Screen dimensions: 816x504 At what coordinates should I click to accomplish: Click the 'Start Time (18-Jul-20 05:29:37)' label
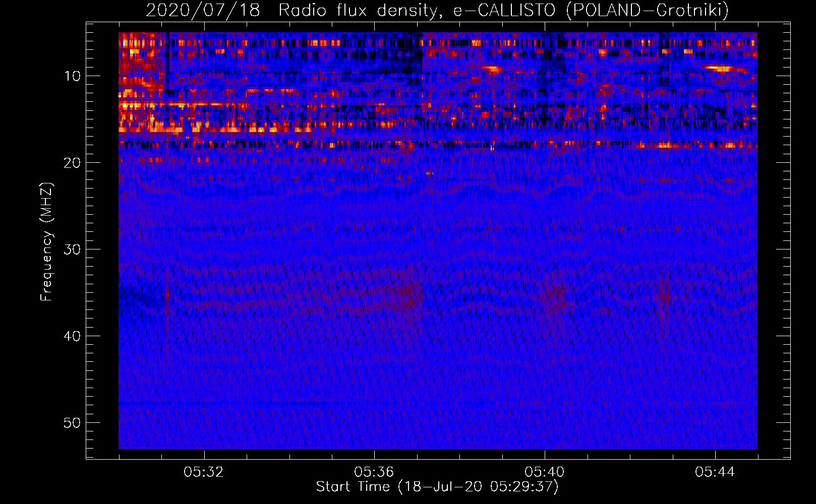437,487
